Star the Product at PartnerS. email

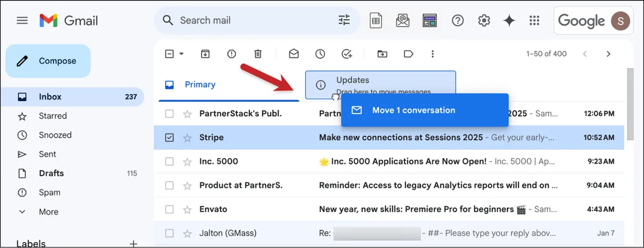(x=187, y=185)
